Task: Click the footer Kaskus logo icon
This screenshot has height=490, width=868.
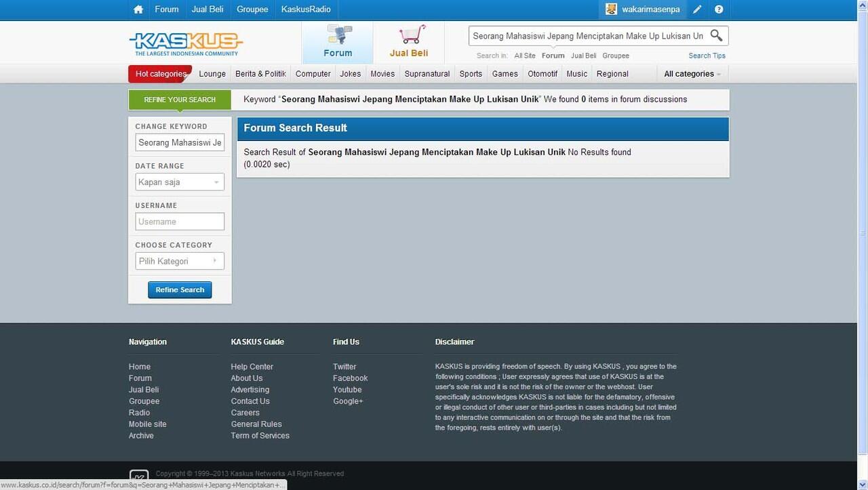Action: coord(138,477)
